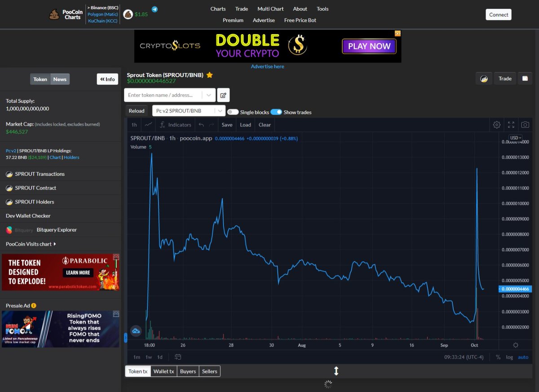Click the Reload button
Image resolution: width=539 pixels, height=392 pixels.
[x=137, y=111]
